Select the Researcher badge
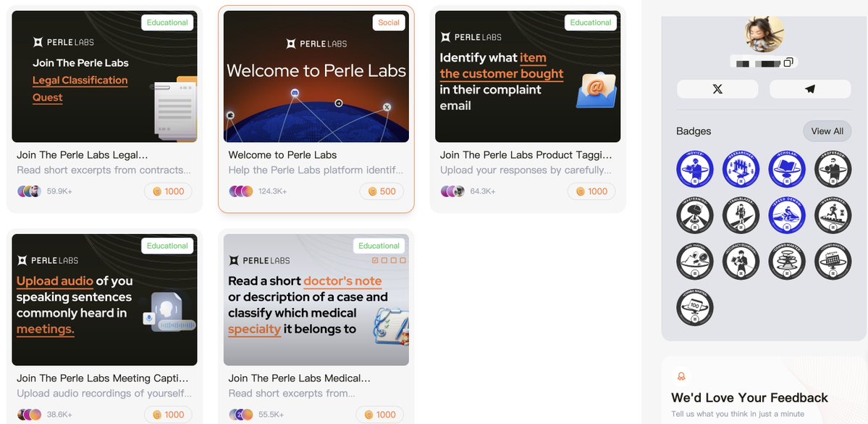This screenshot has width=868, height=424. tap(741, 169)
